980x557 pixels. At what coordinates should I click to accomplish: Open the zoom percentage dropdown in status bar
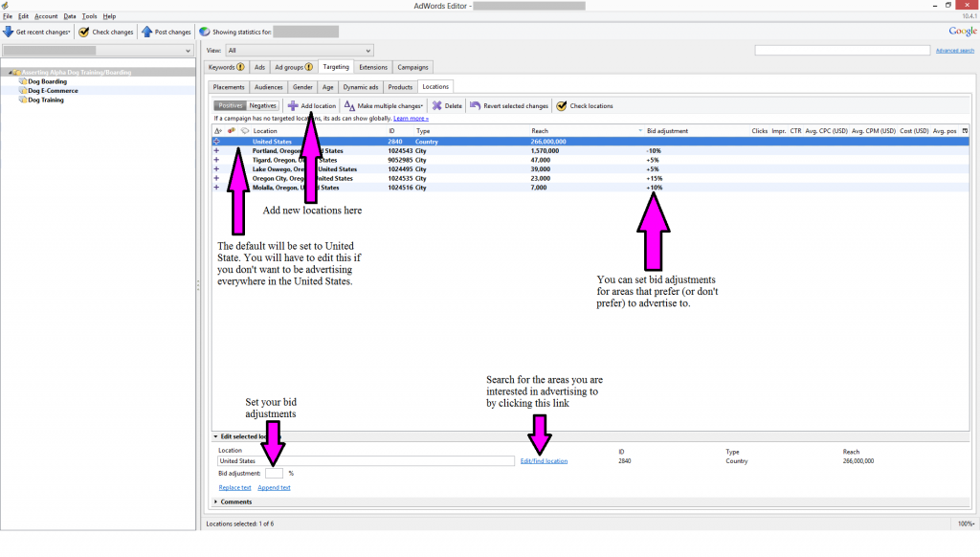(x=967, y=524)
